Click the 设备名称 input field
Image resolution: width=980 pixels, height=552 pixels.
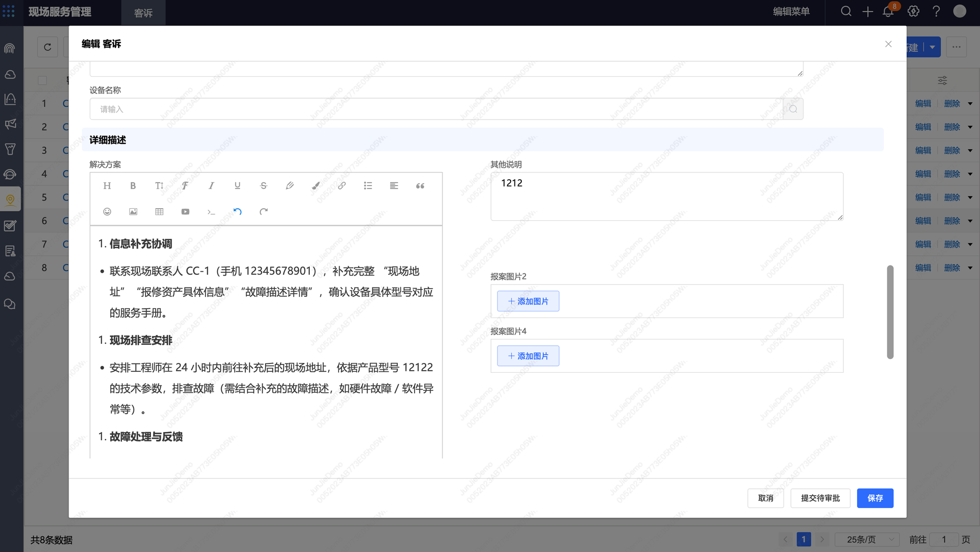point(436,109)
